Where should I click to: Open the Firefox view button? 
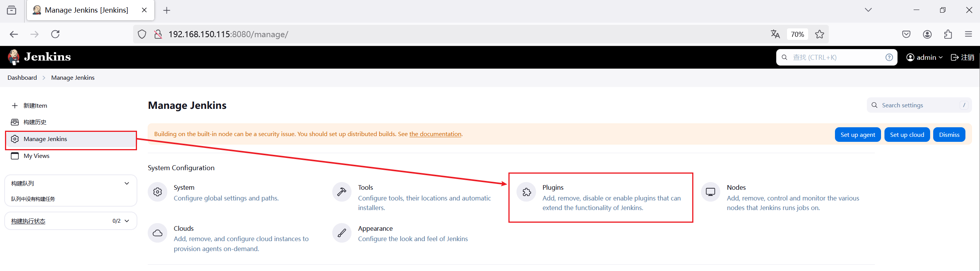(12, 10)
